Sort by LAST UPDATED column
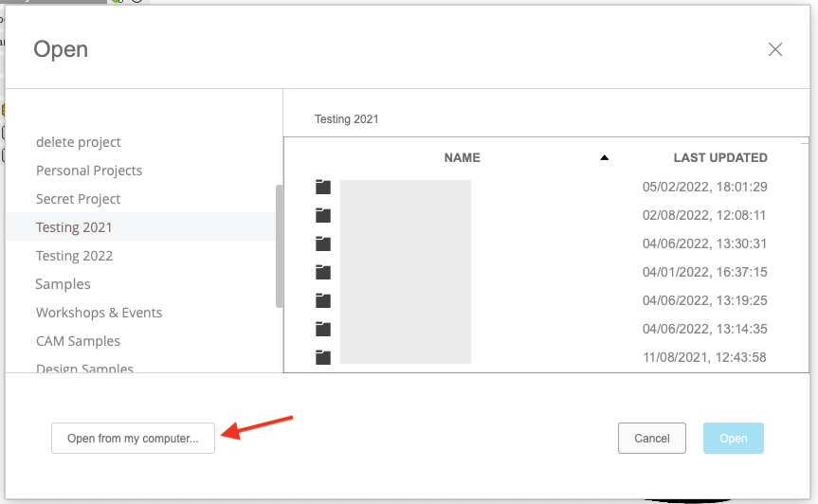The height and width of the screenshot is (504, 818). (x=719, y=158)
